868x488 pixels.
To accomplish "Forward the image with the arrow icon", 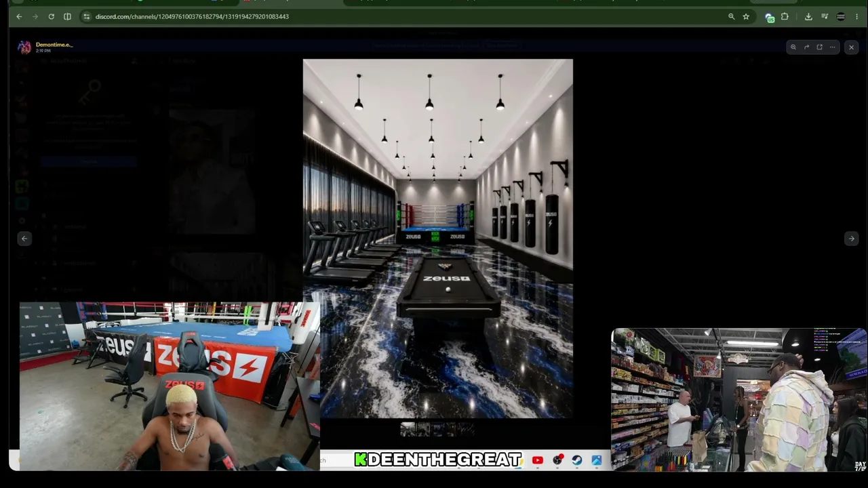I will 806,47.
